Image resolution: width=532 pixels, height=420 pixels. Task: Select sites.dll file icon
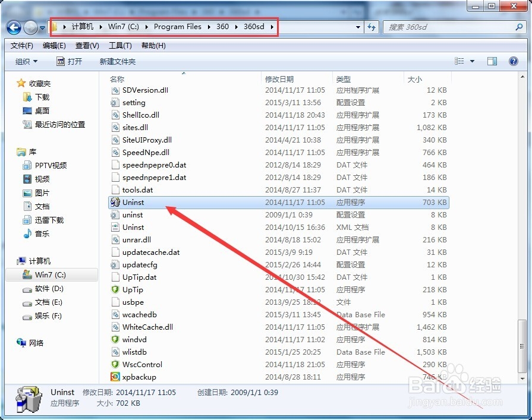115,128
